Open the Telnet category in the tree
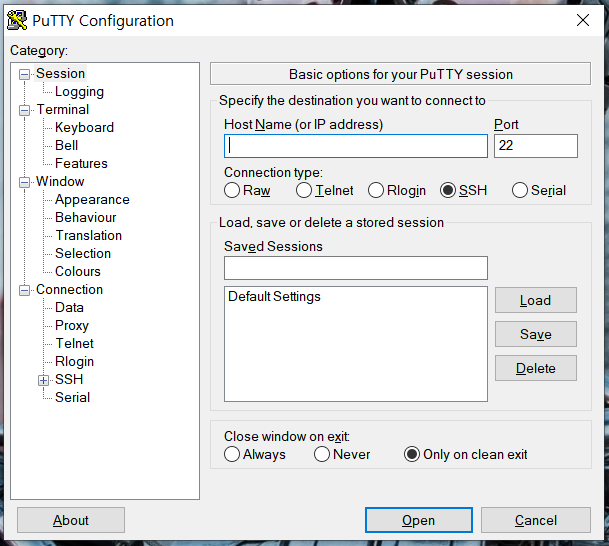The height and width of the screenshot is (546, 609). point(75,343)
